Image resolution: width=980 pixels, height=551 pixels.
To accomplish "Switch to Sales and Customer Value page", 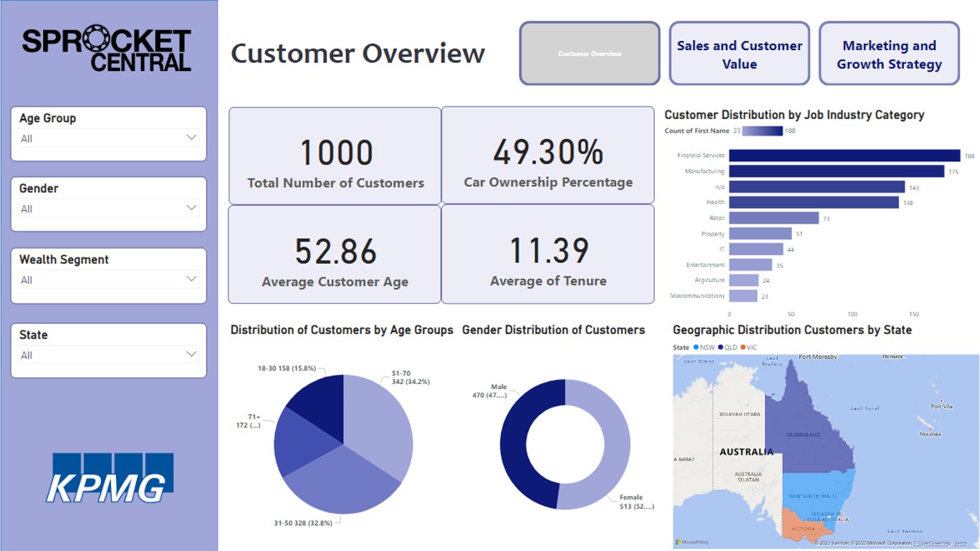I will click(739, 54).
